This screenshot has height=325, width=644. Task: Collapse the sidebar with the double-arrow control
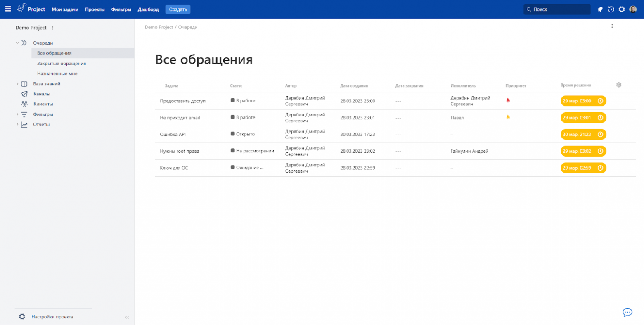pos(127,317)
